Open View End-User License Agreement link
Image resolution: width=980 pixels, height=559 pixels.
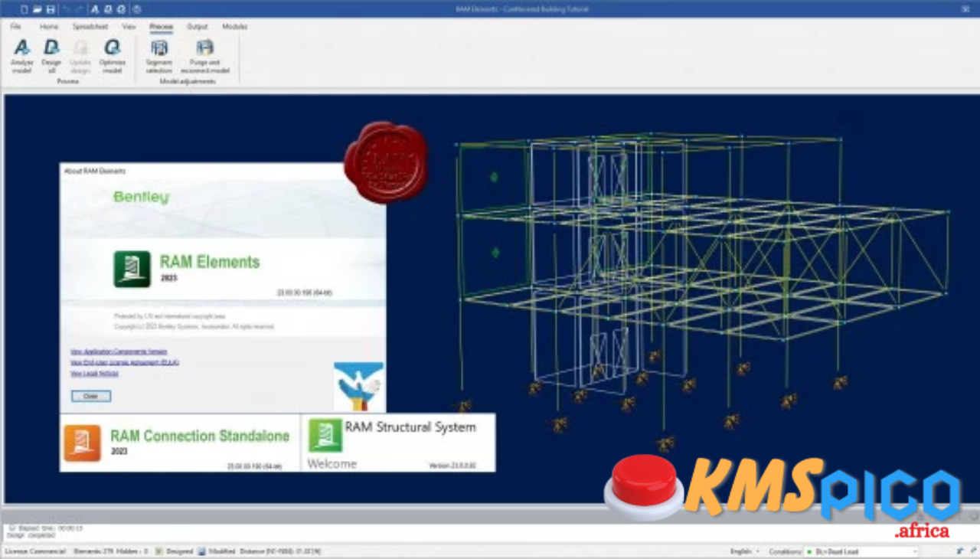click(125, 362)
